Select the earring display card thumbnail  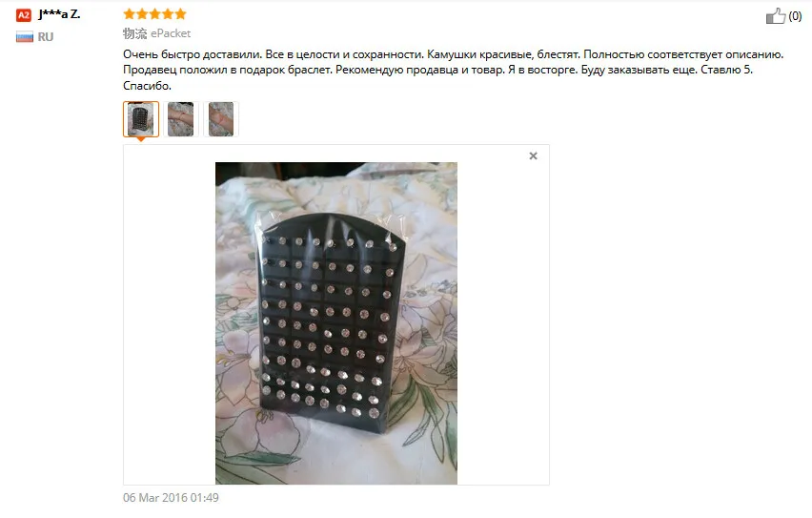click(141, 119)
